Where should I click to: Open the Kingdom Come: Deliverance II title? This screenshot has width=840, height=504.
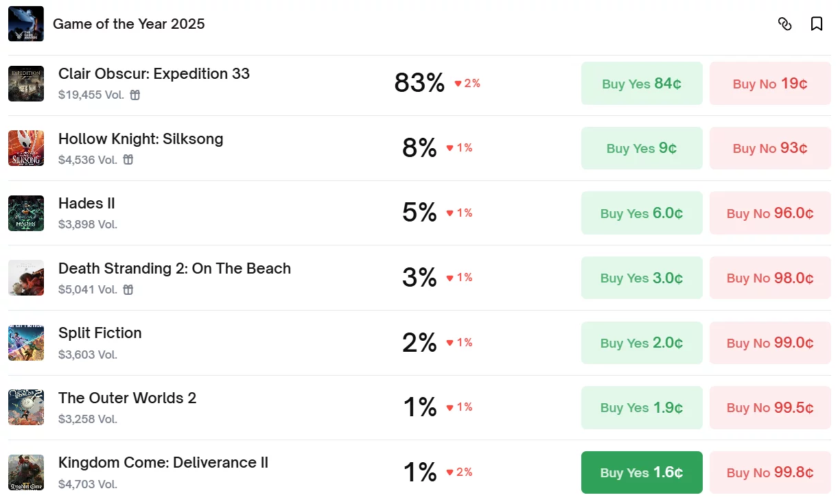click(163, 463)
